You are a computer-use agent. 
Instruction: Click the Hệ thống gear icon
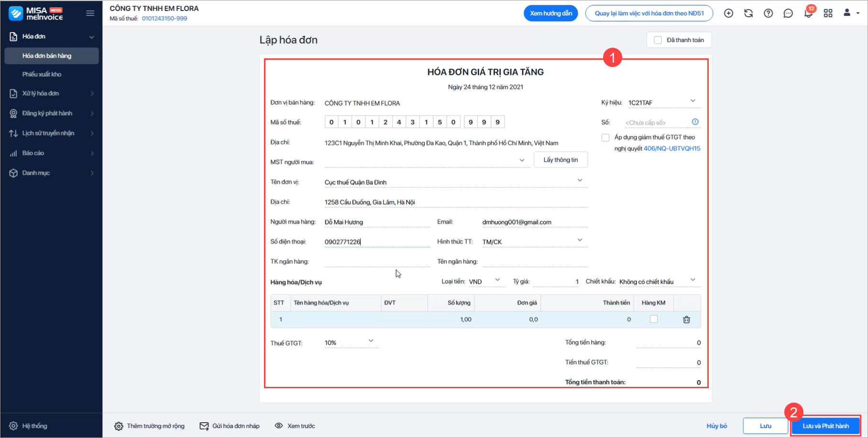click(x=13, y=426)
